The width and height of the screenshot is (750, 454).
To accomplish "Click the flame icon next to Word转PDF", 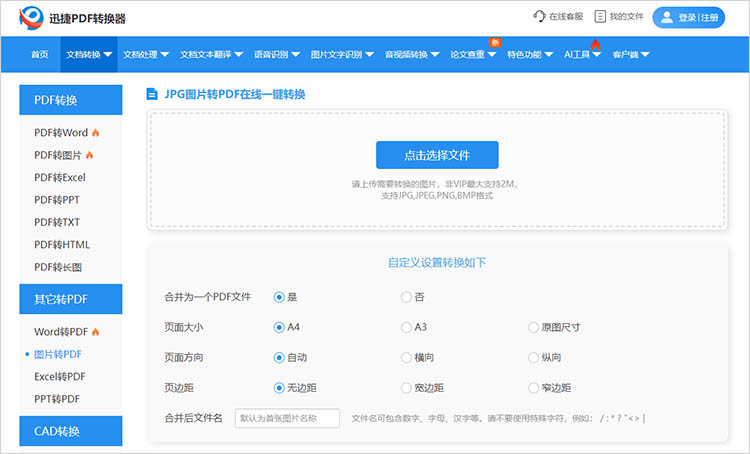I will pos(95,332).
